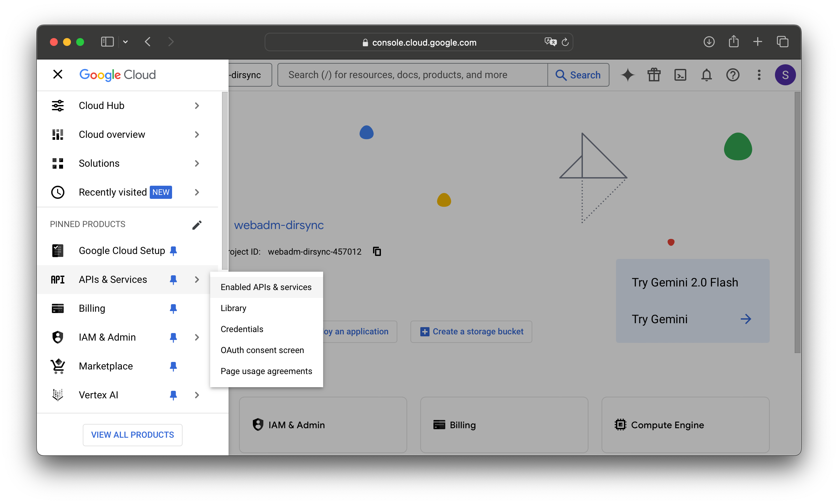The height and width of the screenshot is (504, 838).
Task: Click the Cloud overview dashboard icon
Action: (58, 135)
